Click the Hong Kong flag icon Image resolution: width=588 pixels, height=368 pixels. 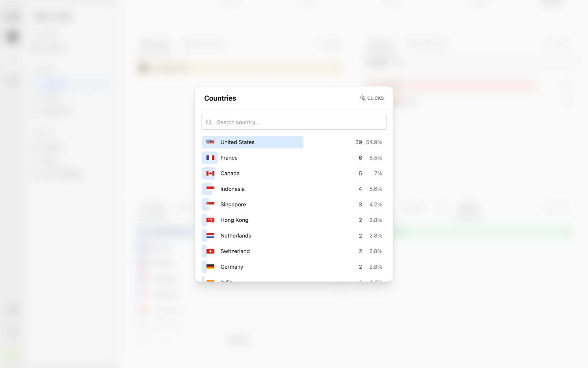(x=210, y=220)
